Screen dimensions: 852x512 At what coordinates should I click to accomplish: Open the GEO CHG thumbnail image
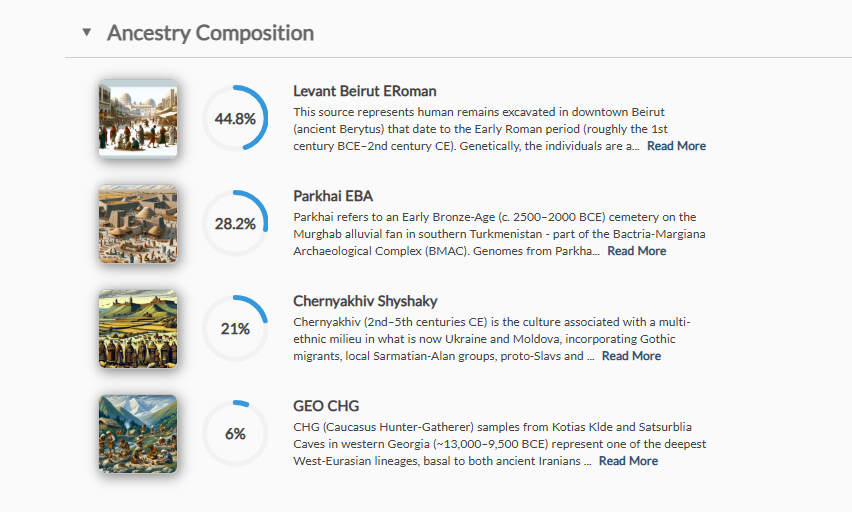[138, 433]
